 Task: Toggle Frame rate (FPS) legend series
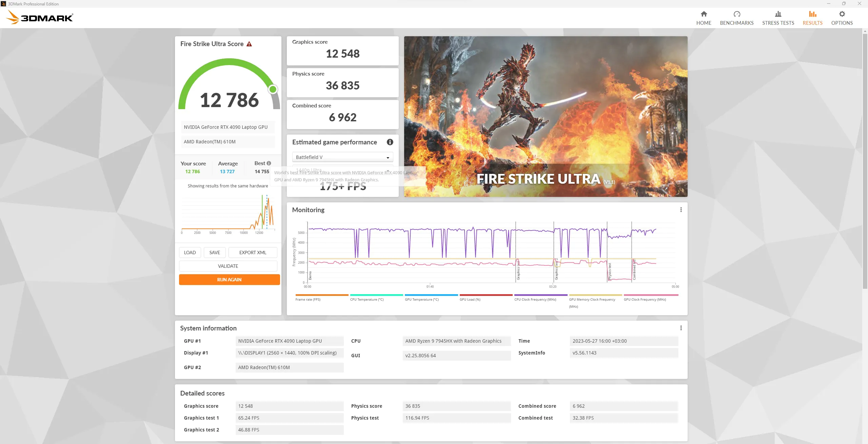coord(321,298)
